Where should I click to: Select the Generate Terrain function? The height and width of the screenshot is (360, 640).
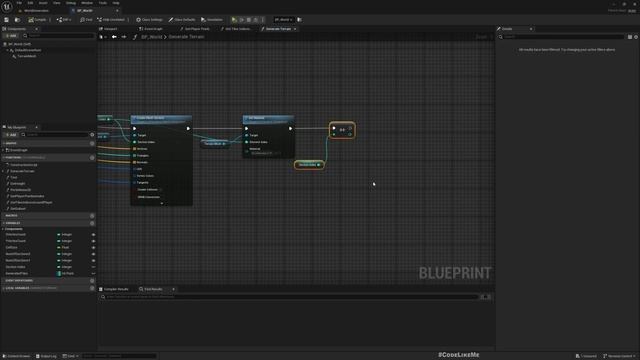point(22,171)
